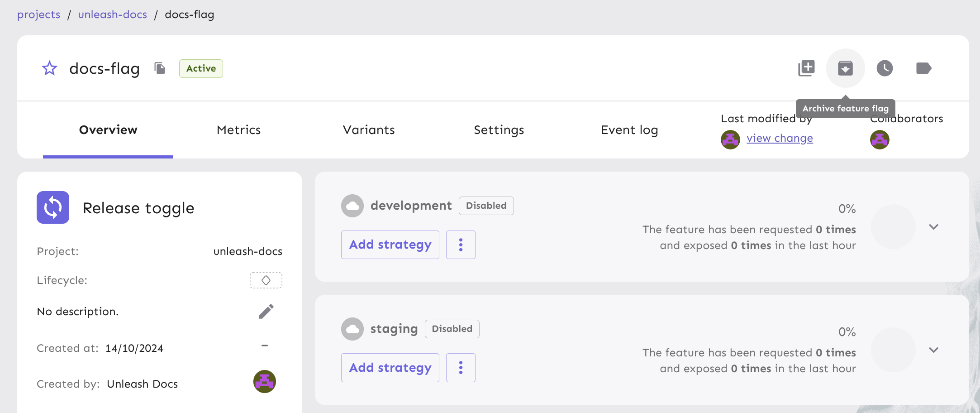Edit the description with pencil icon
The image size is (980, 413).
point(266,311)
